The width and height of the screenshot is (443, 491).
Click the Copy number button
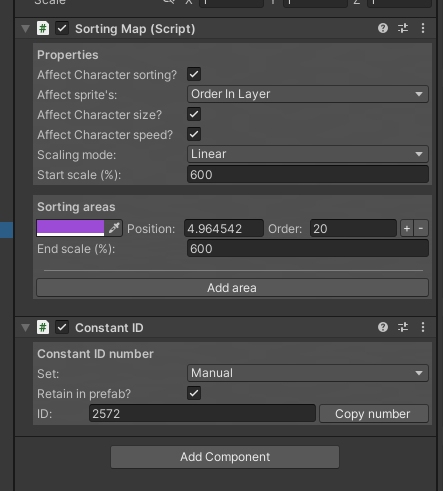click(374, 414)
